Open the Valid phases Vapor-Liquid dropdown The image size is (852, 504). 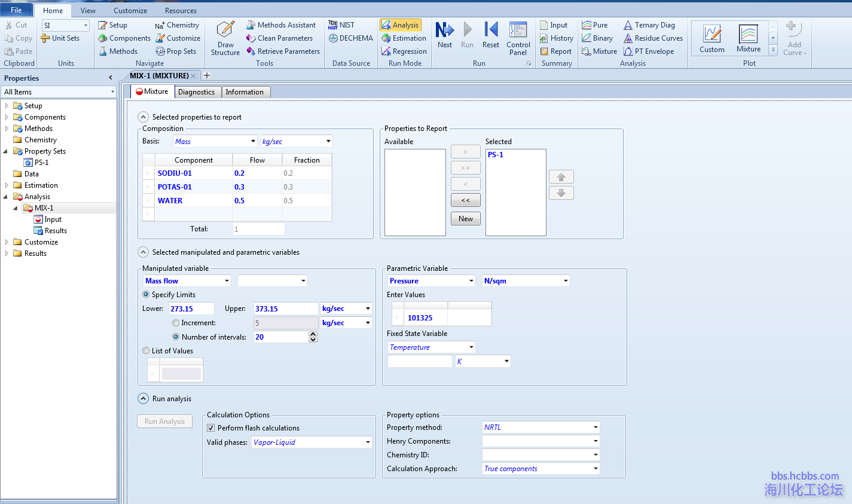[x=312, y=442]
